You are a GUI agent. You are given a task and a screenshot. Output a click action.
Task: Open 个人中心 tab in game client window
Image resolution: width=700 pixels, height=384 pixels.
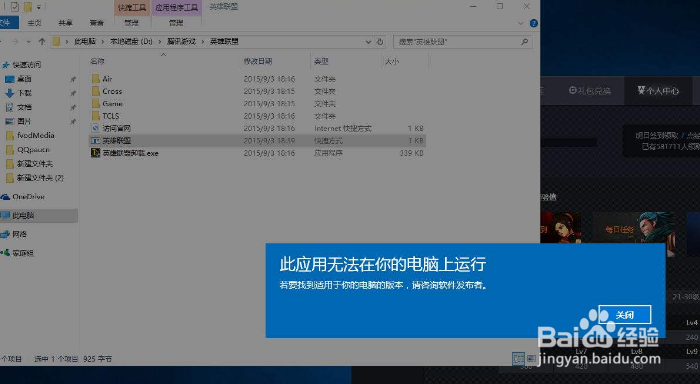pyautogui.click(x=658, y=91)
